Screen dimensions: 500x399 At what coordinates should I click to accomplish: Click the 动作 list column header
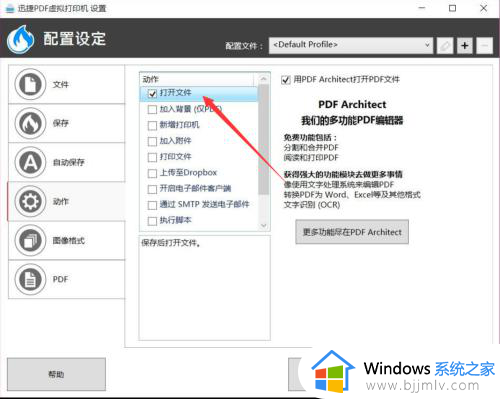pos(197,79)
